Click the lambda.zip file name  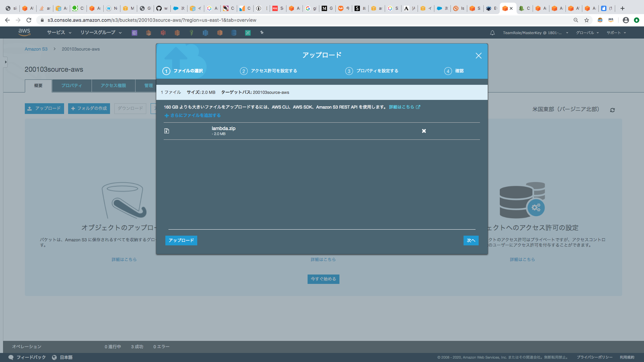[x=223, y=128]
